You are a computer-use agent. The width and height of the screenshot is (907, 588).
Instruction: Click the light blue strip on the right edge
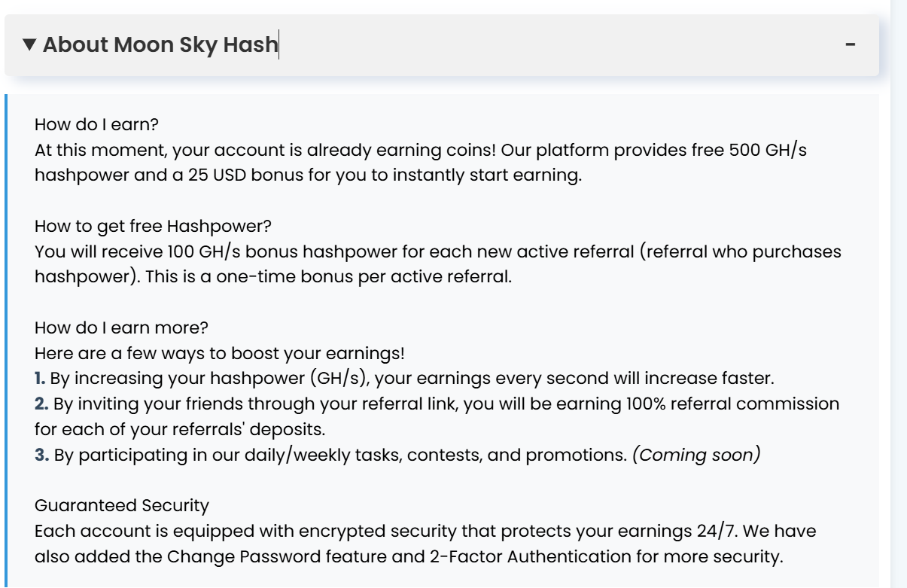click(x=899, y=301)
